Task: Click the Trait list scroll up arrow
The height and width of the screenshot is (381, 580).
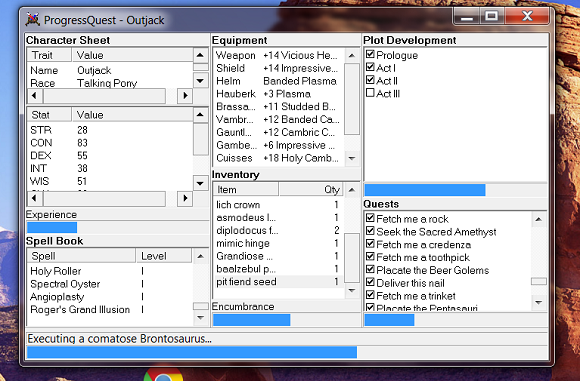Action: coord(200,55)
